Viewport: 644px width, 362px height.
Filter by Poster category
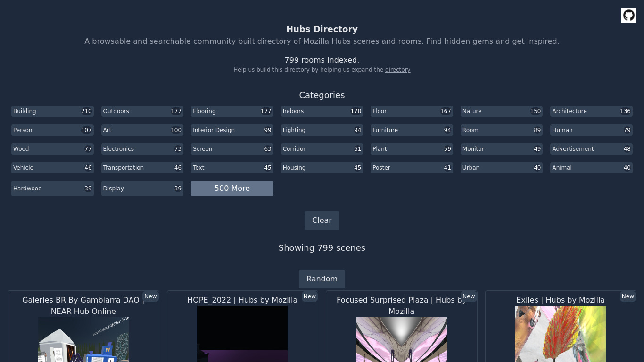[412, 168]
